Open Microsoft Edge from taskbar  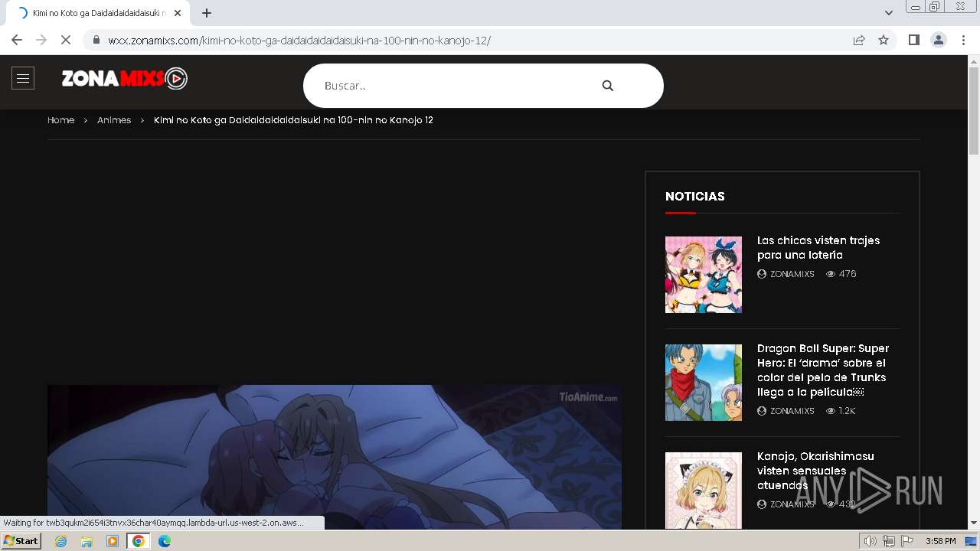coord(165,541)
